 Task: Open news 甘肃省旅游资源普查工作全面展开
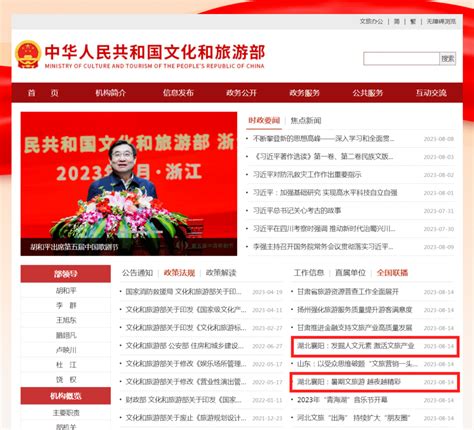(x=348, y=292)
